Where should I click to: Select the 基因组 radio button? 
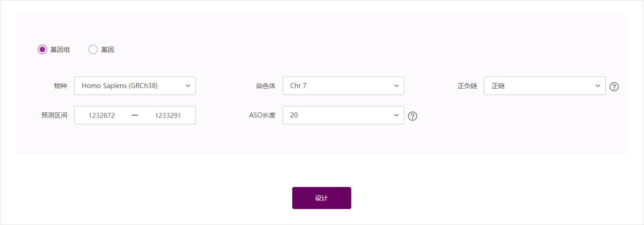(x=43, y=49)
